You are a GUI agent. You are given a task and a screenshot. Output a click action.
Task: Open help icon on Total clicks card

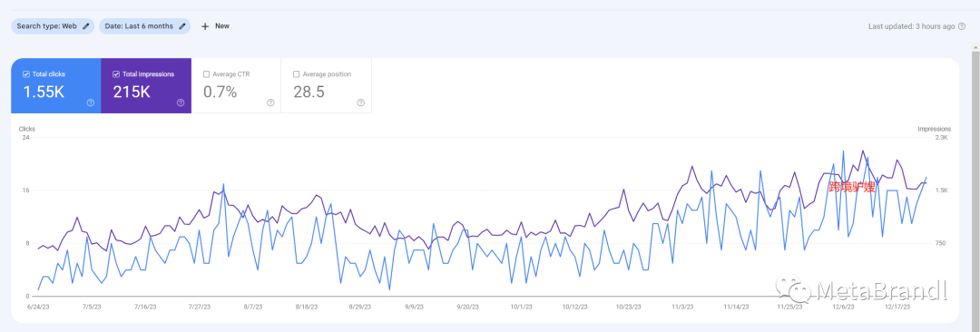[91, 103]
